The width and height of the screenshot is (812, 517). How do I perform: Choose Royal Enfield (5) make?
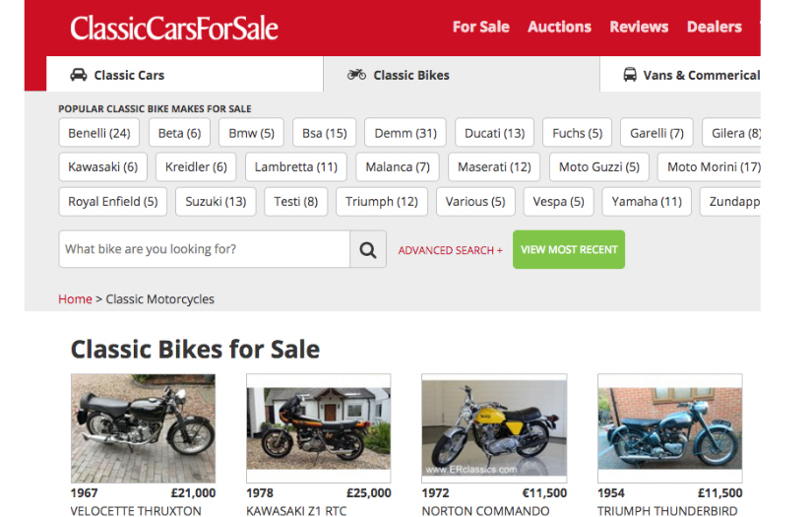[x=112, y=202]
